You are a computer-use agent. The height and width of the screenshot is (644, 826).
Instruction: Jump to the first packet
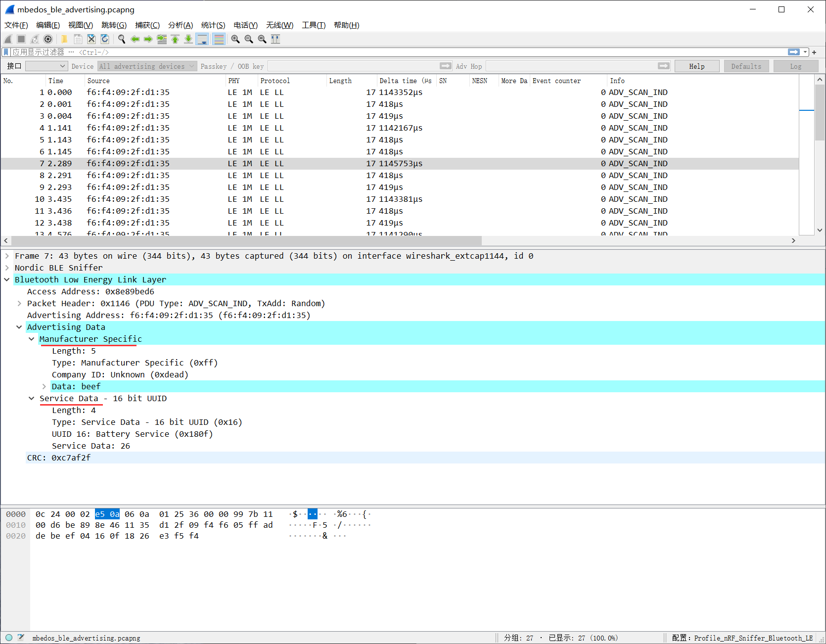pyautogui.click(x=175, y=39)
